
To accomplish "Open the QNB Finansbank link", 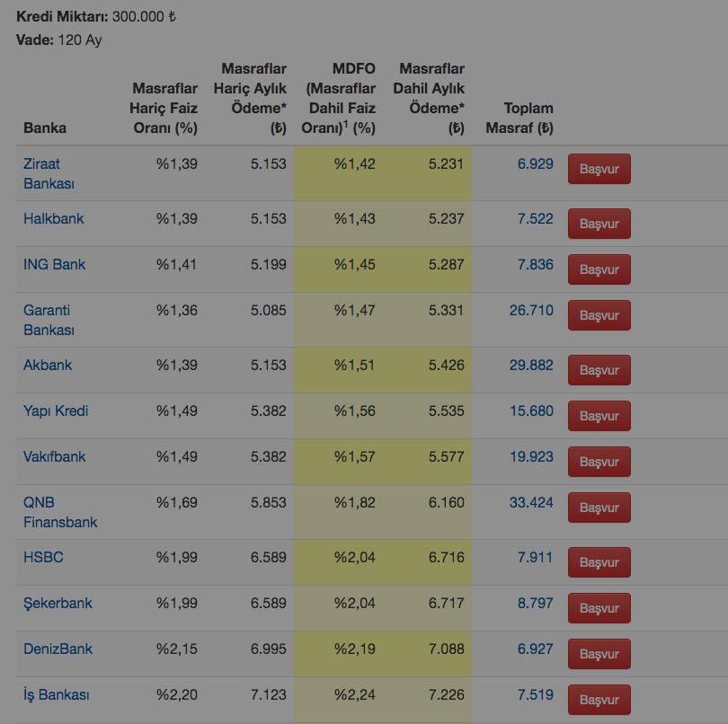I will (x=59, y=512).
